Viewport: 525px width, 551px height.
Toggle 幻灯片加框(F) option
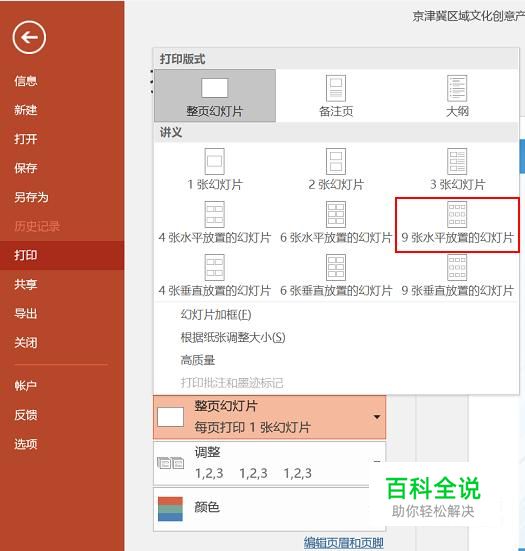click(x=336, y=315)
